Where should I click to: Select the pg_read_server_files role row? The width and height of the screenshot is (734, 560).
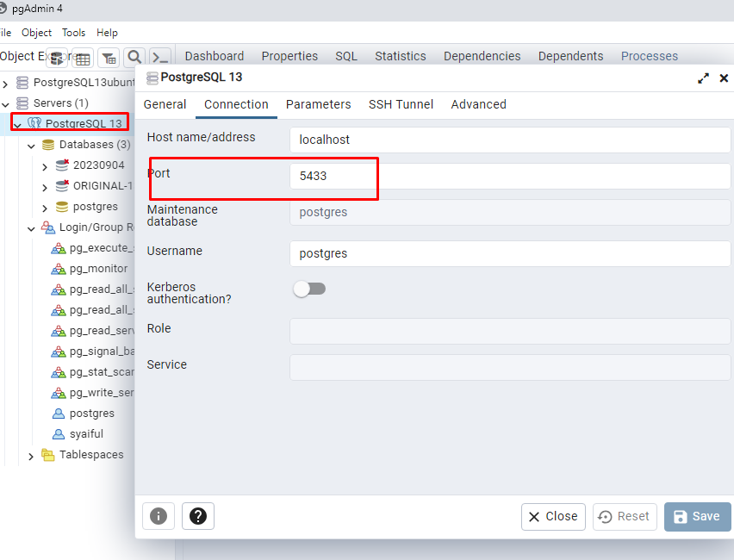pyautogui.click(x=92, y=331)
